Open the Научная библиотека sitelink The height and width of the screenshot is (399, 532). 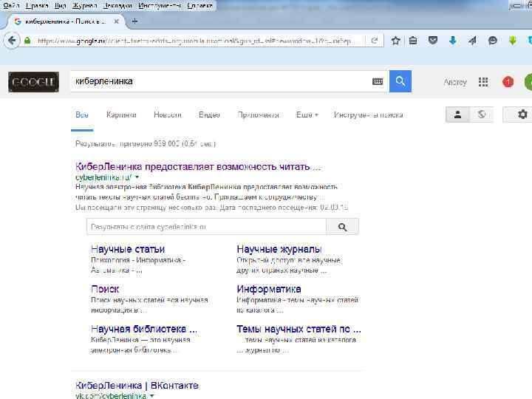[144, 329]
